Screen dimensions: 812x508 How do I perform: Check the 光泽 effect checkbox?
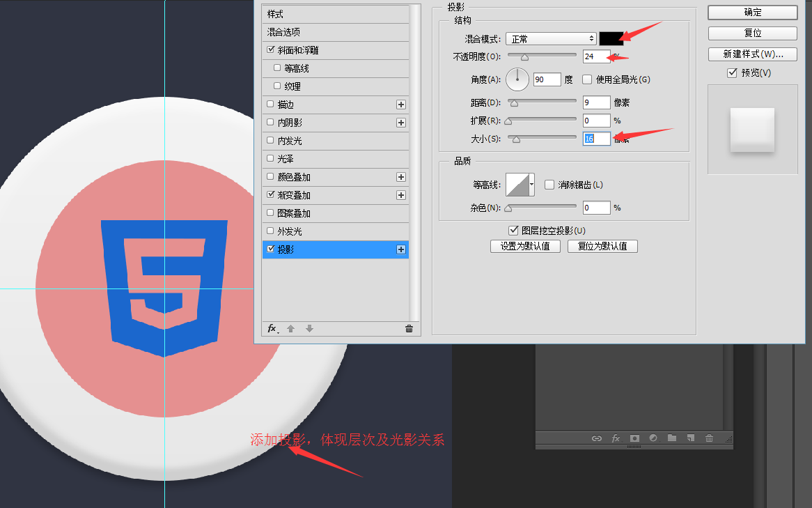270,159
